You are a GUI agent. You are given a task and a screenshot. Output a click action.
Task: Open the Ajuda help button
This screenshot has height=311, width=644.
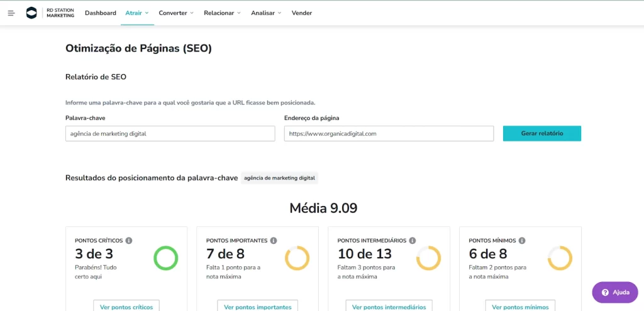coord(615,292)
